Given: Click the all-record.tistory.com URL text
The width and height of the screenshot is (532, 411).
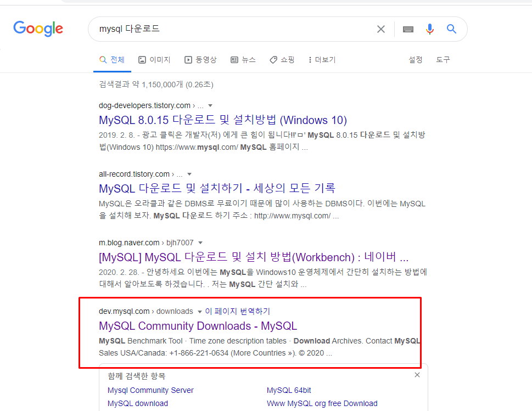Looking at the screenshot, I should click(x=134, y=174).
